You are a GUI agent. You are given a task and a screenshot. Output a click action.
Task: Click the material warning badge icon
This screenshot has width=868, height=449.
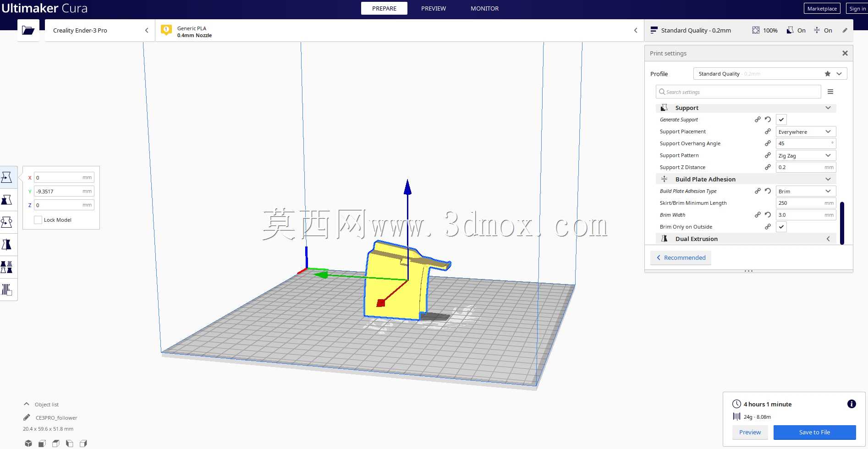166,30
